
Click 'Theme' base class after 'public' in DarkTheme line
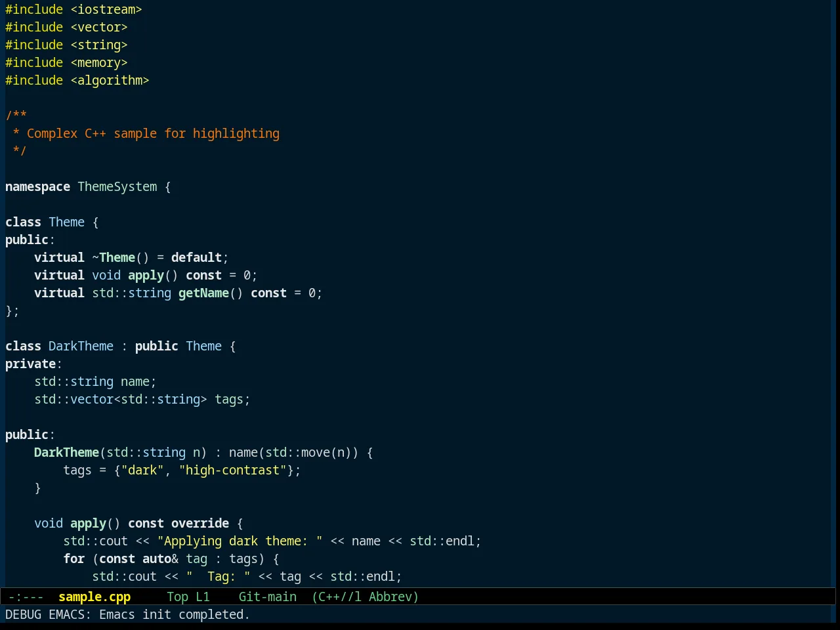[x=203, y=346]
